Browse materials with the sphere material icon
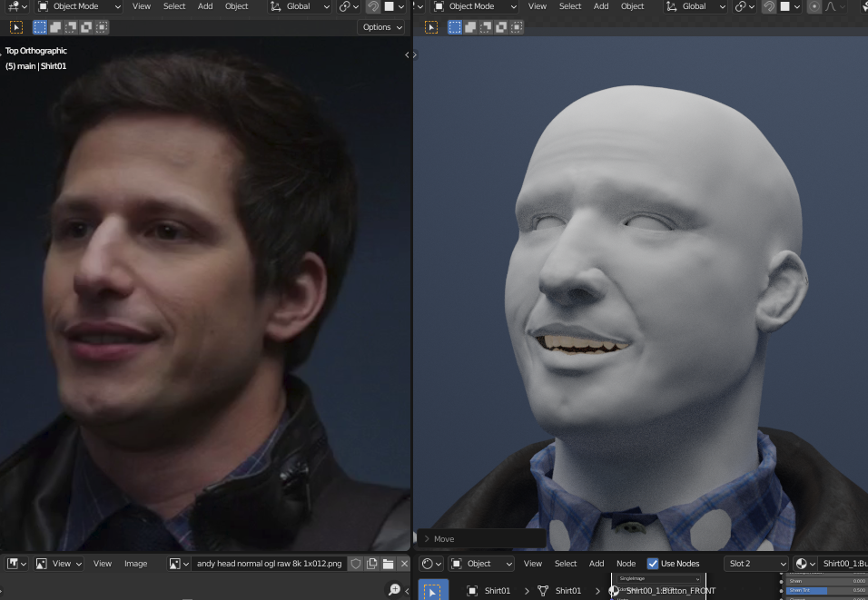The height and width of the screenshot is (600, 868). click(x=805, y=564)
